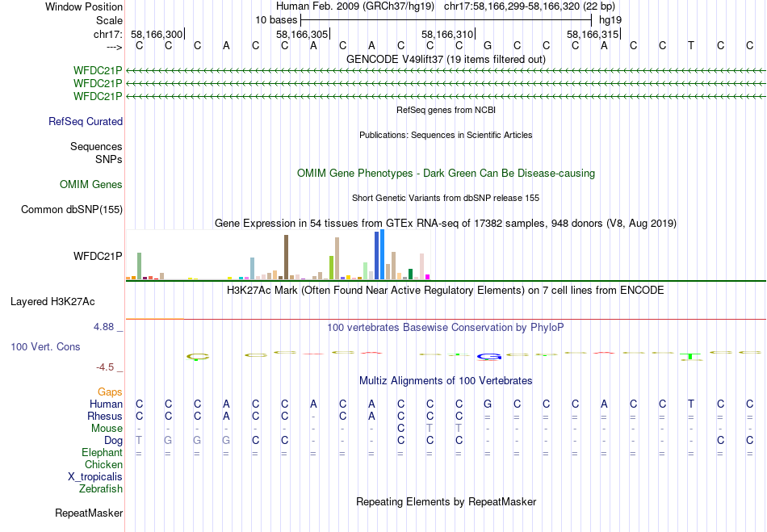Click the tall dark brown GTEx expression bar

click(286, 258)
